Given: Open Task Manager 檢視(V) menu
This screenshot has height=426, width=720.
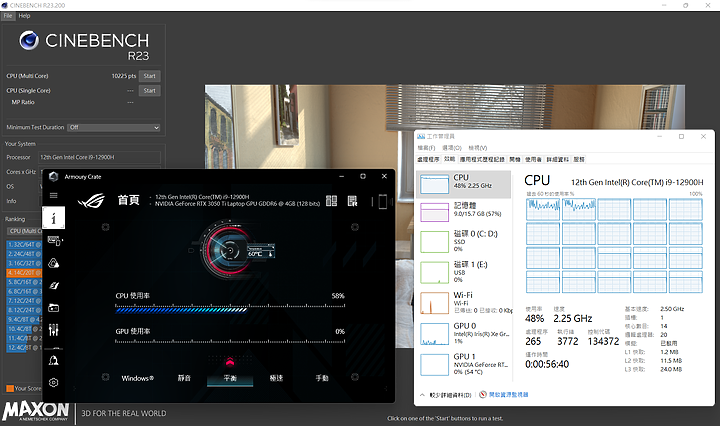Looking at the screenshot, I should point(478,148).
